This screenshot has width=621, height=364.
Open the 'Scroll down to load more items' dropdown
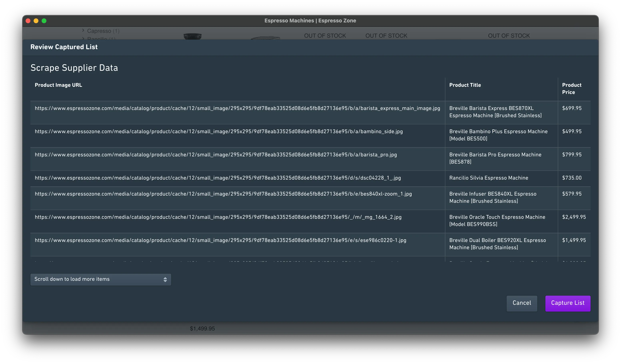[101, 279]
